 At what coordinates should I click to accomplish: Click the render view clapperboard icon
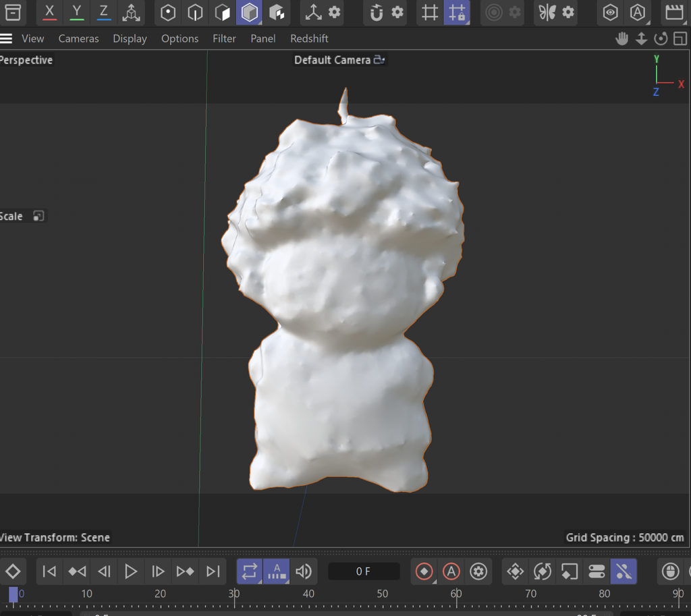(673, 12)
